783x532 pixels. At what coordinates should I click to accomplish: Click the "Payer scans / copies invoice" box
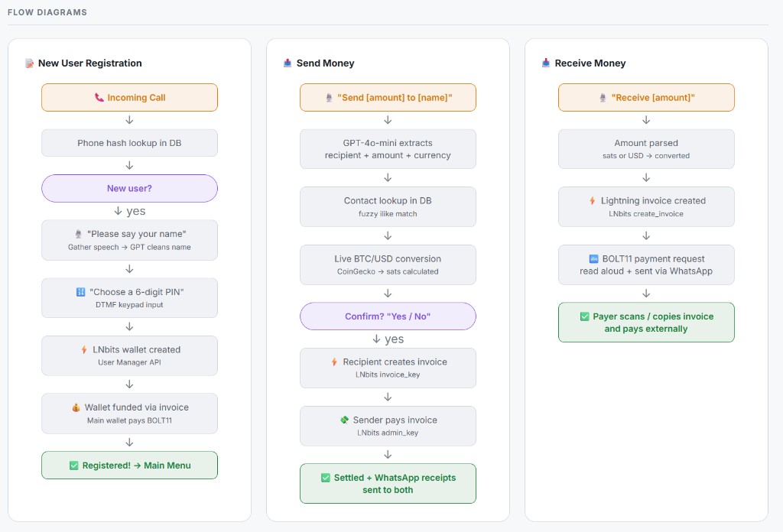[646, 323]
